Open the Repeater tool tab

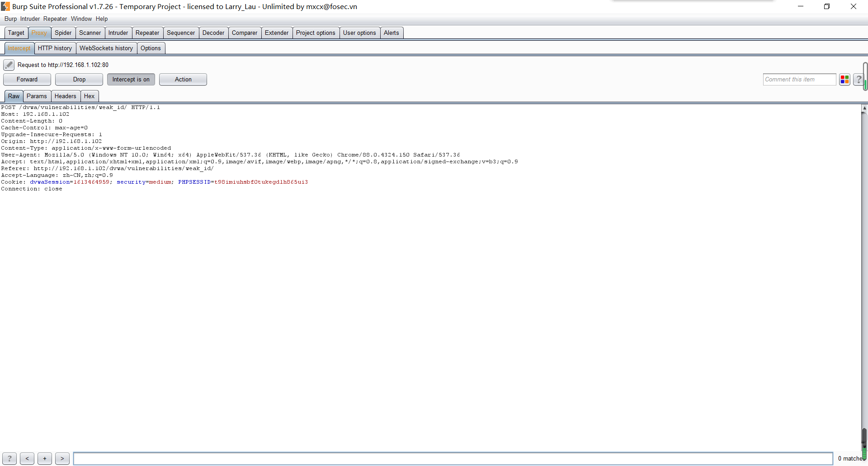click(x=147, y=33)
